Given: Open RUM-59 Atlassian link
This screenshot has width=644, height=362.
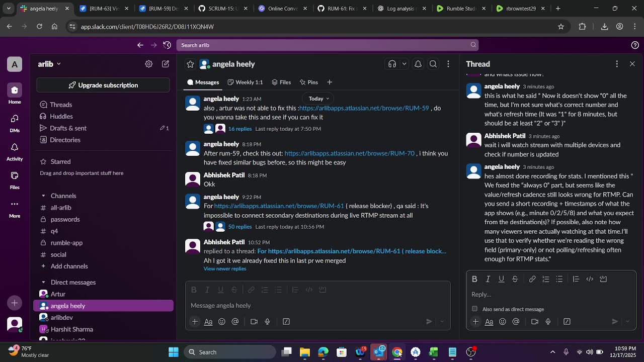Looking at the screenshot, I should click(x=364, y=108).
